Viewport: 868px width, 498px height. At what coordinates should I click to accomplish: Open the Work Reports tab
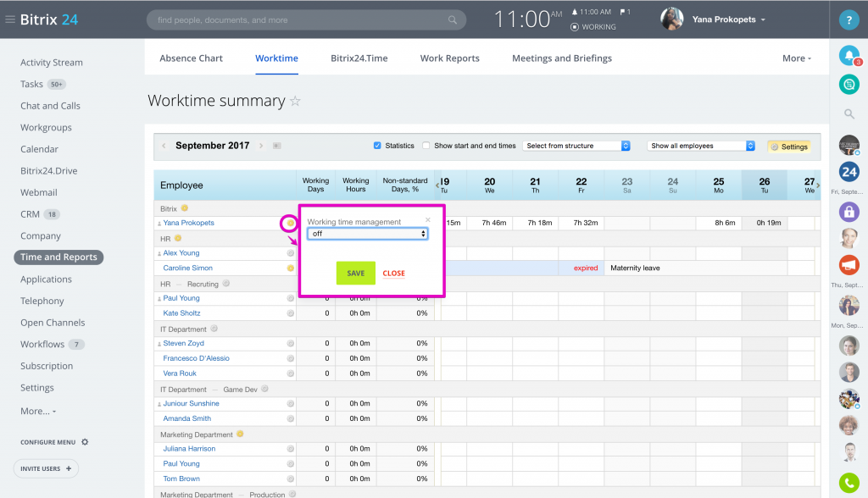449,58
